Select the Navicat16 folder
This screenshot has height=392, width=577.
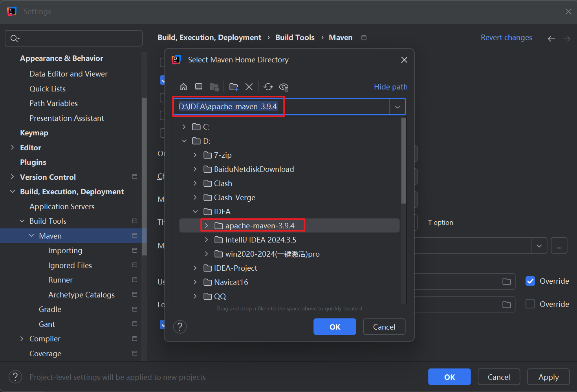[x=231, y=282]
